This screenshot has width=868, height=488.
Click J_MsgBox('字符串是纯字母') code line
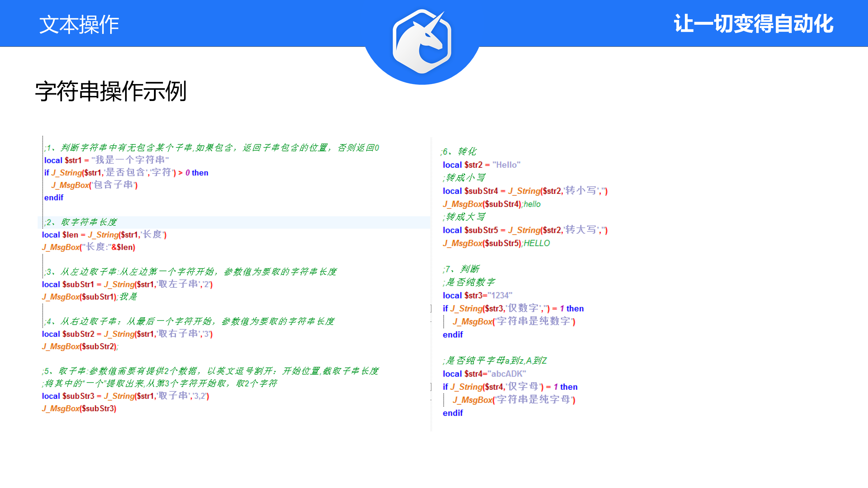pos(514,400)
